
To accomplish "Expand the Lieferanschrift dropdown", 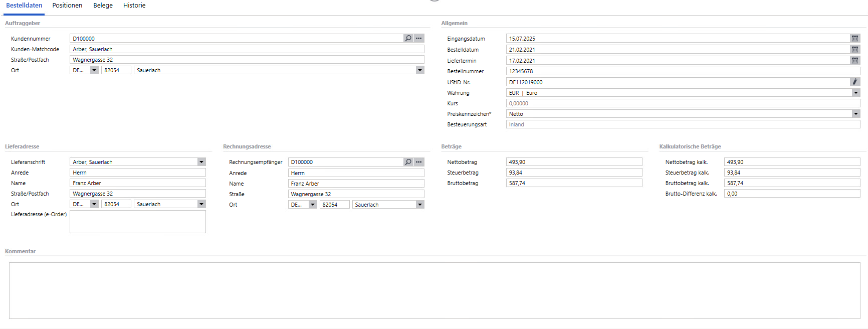I will pos(201,162).
